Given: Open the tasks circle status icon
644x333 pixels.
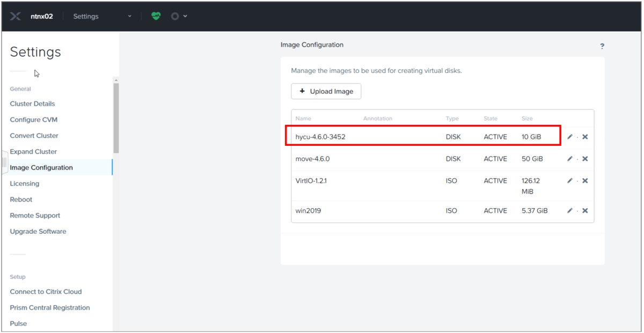Looking at the screenshot, I should point(174,16).
